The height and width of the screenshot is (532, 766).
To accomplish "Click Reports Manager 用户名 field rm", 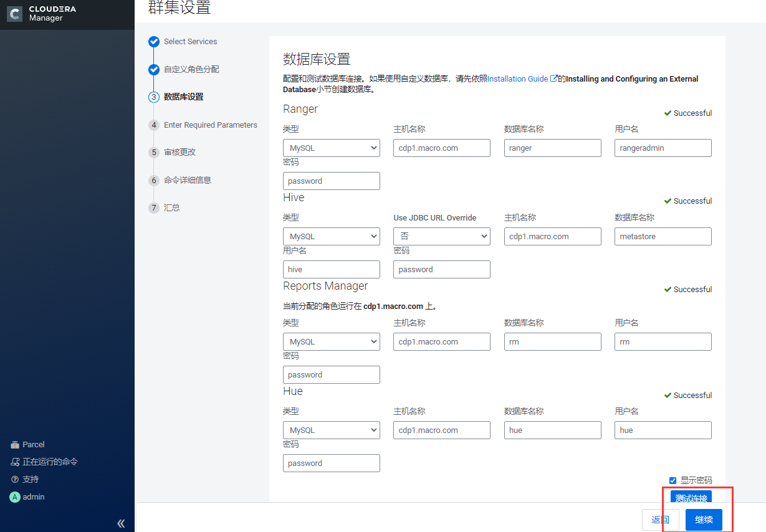I will [x=663, y=341].
